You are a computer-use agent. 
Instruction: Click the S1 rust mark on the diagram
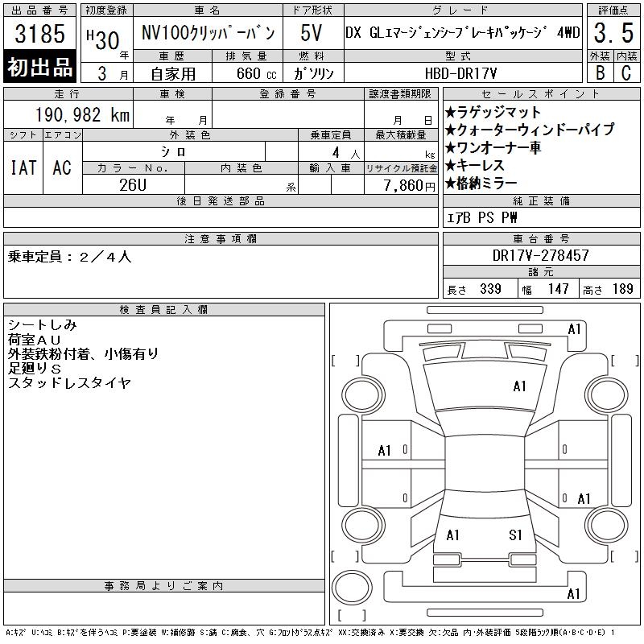pyautogui.click(x=515, y=535)
